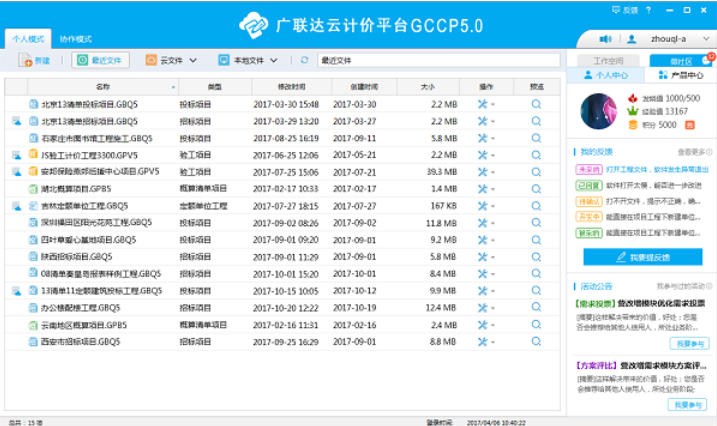
Task: Click the cloud sync icon beside 吉林定额单位工程.GBQ5
Action: tap(17, 205)
